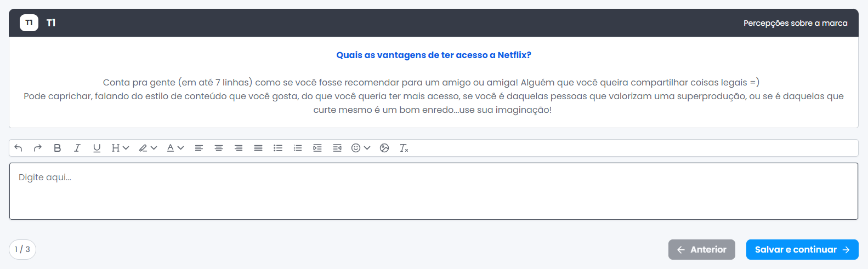This screenshot has height=269, width=868.
Task: Clear text formatting
Action: 404,148
